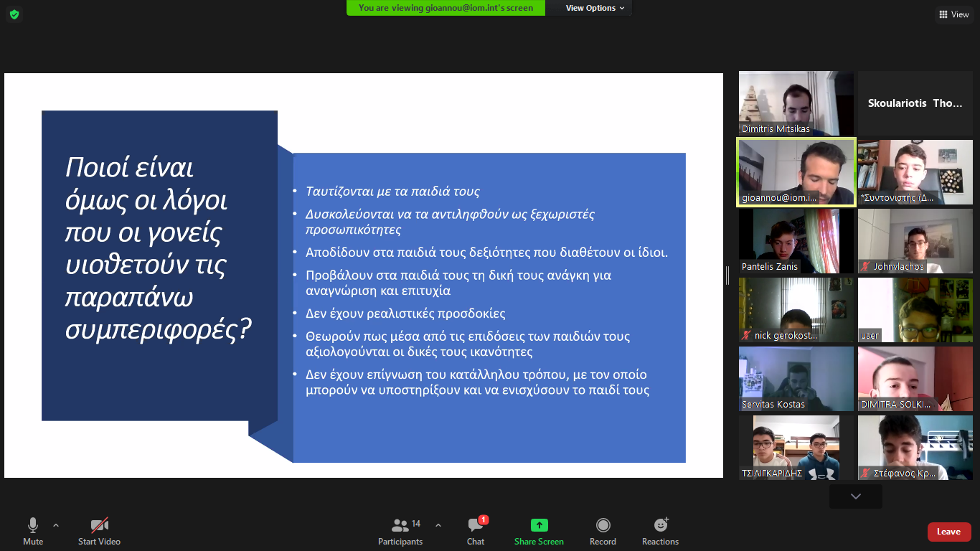This screenshot has height=551, width=980.
Task: Expand audio options arrow beside Mute
Action: 56,525
